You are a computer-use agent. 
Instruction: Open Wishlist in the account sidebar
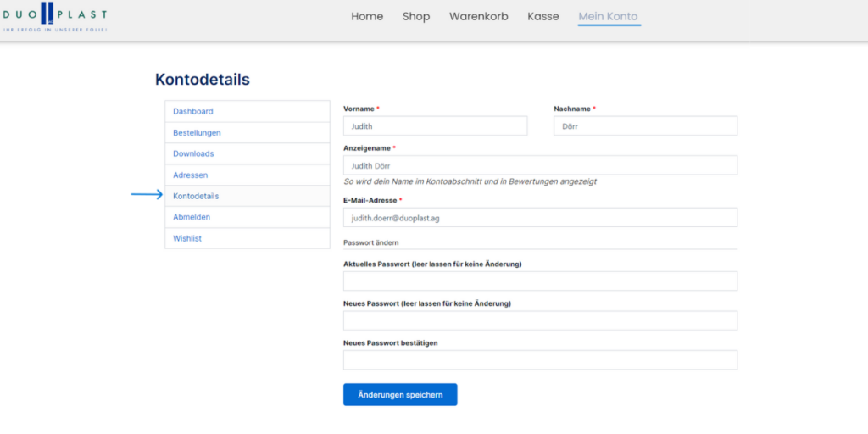click(248, 238)
